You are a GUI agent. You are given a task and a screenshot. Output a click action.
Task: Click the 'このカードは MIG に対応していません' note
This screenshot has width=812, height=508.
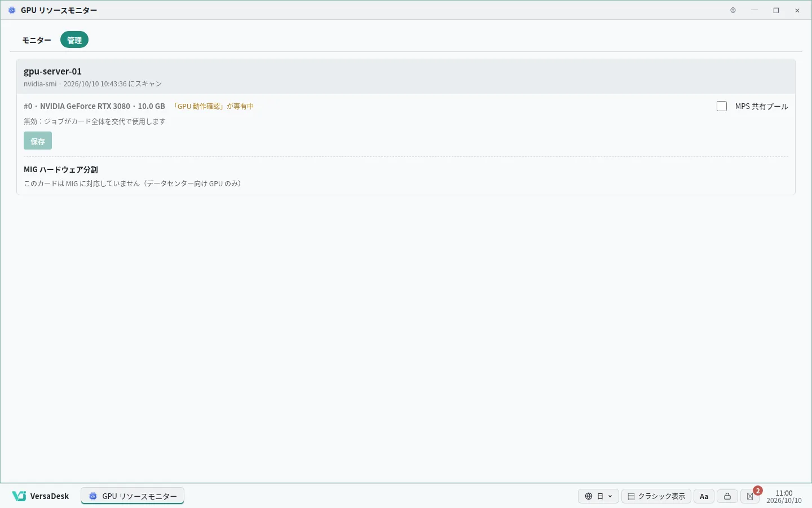pos(134,183)
